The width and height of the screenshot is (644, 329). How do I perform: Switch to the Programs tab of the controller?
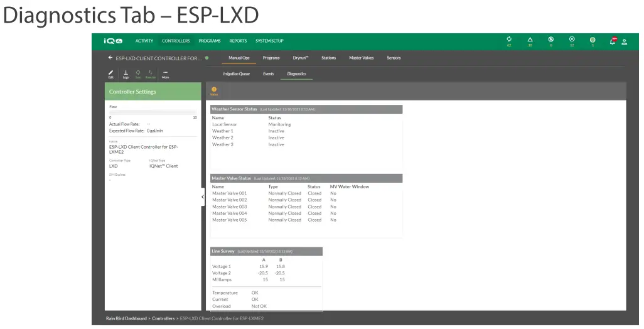tap(271, 58)
